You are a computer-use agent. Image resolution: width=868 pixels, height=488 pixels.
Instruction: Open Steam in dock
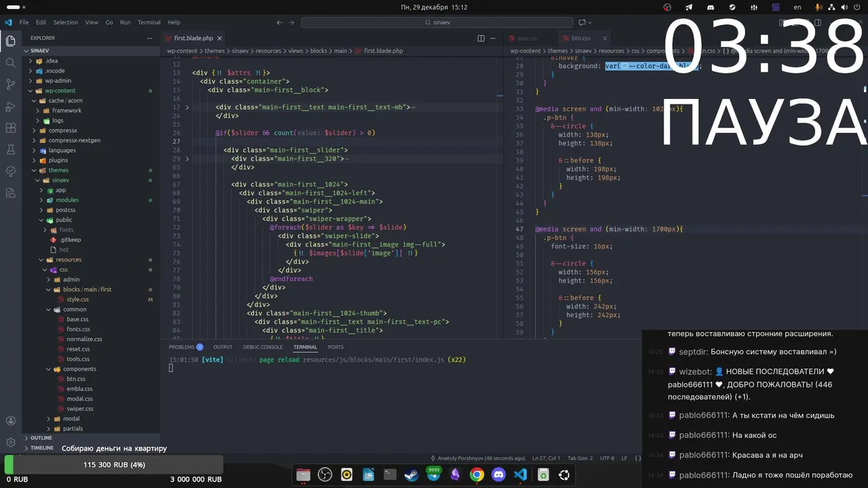(412, 474)
